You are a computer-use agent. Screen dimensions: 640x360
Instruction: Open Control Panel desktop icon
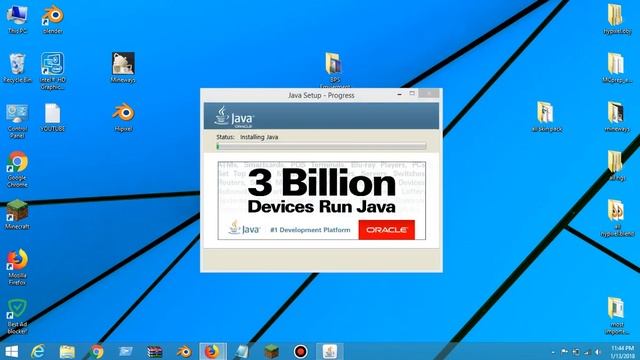[x=17, y=121]
